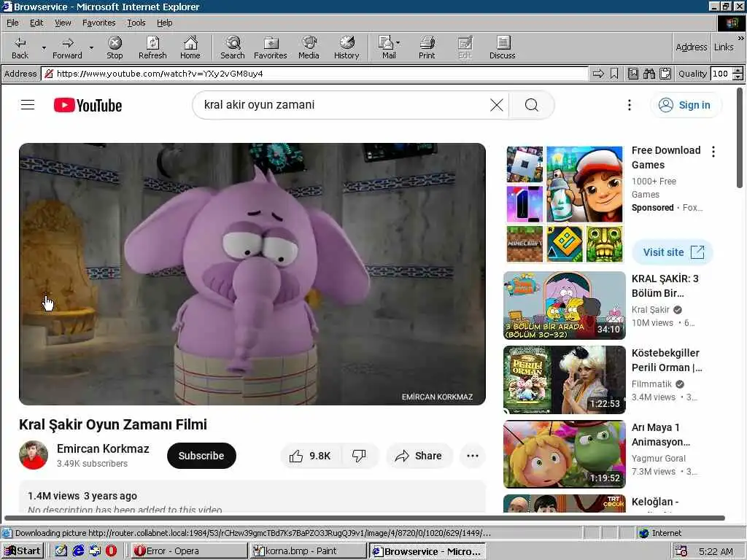The height and width of the screenshot is (560, 747).
Task: Click the binoculars find icon
Action: (649, 74)
